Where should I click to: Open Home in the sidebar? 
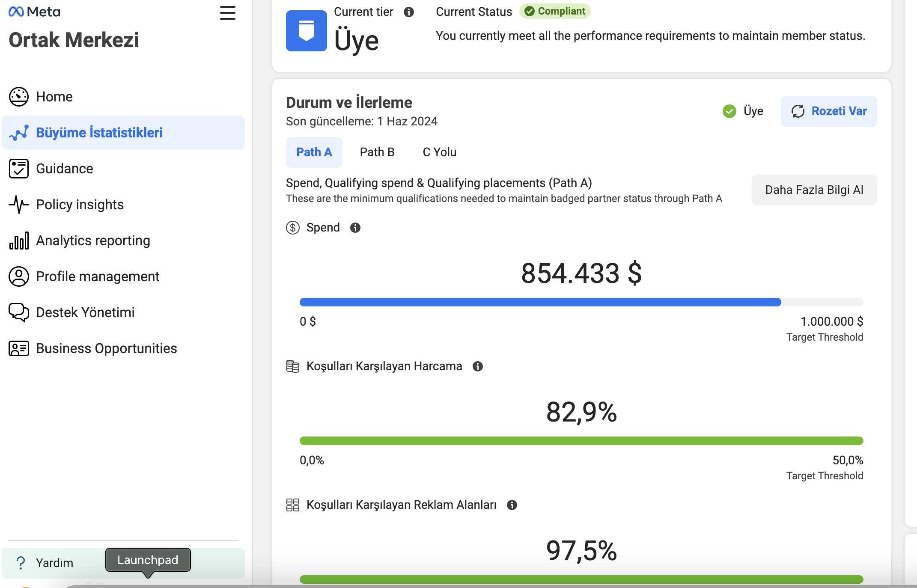click(123, 97)
